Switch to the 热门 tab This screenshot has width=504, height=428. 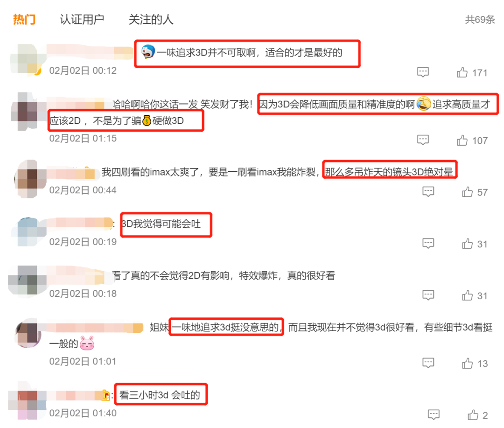click(24, 20)
